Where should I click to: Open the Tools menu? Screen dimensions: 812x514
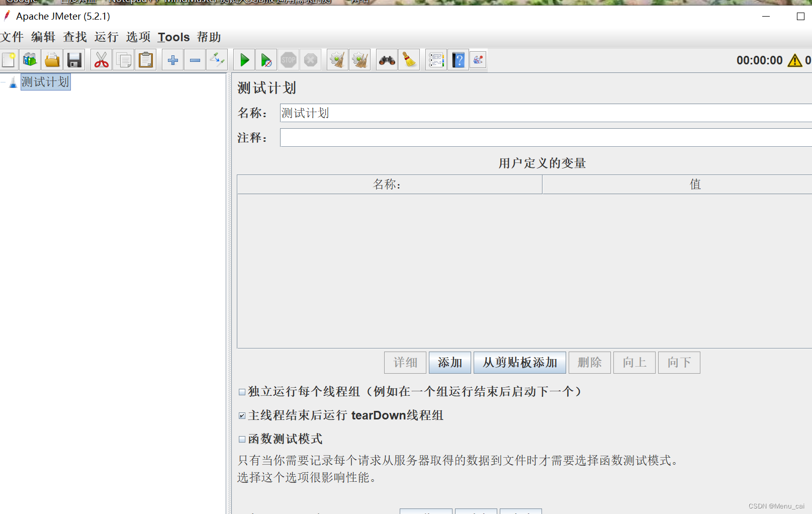173,37
